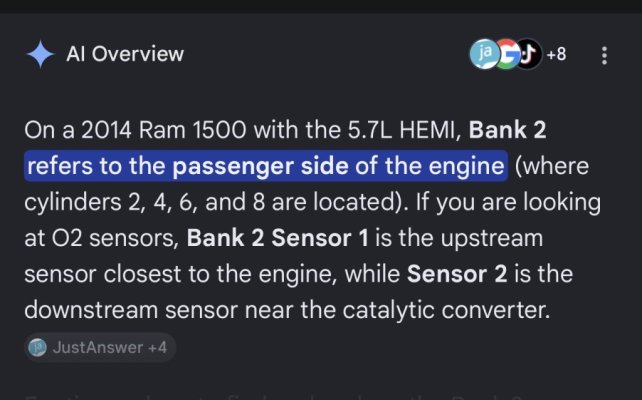Click the '2014 Ram 1500' text

164,130
